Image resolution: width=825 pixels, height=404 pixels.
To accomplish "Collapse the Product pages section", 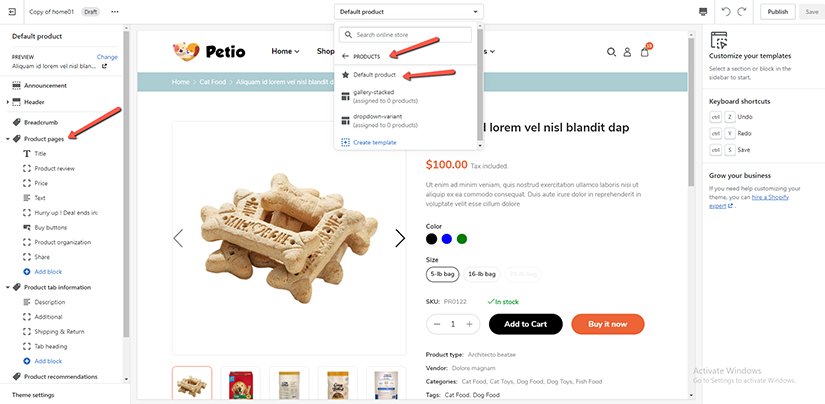I will pyautogui.click(x=8, y=138).
